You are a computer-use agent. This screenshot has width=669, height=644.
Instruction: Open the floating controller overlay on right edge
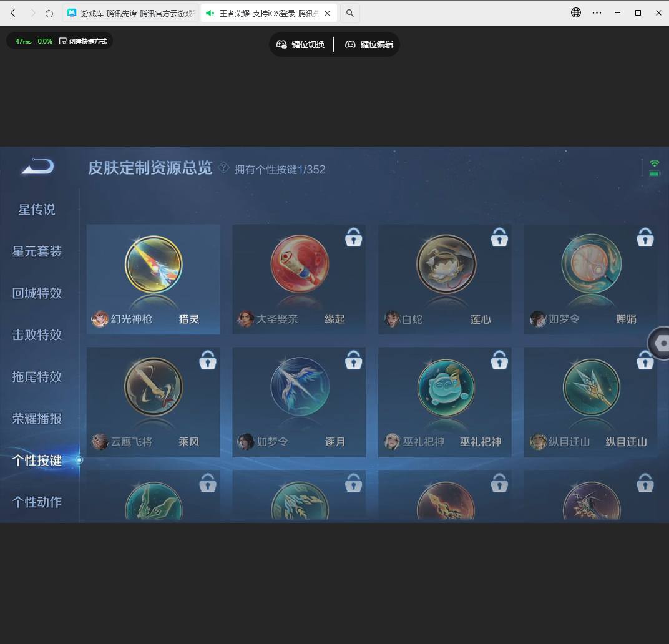pos(661,343)
